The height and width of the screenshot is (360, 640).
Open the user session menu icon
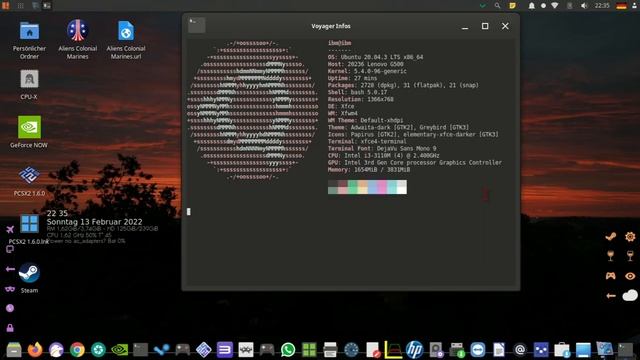point(635,6)
